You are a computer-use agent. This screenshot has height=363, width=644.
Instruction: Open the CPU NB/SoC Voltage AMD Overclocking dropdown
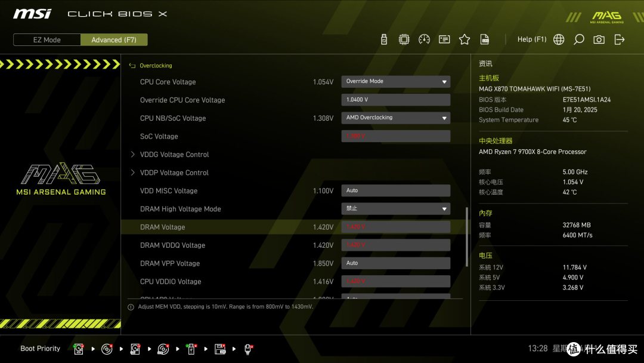pyautogui.click(x=395, y=118)
